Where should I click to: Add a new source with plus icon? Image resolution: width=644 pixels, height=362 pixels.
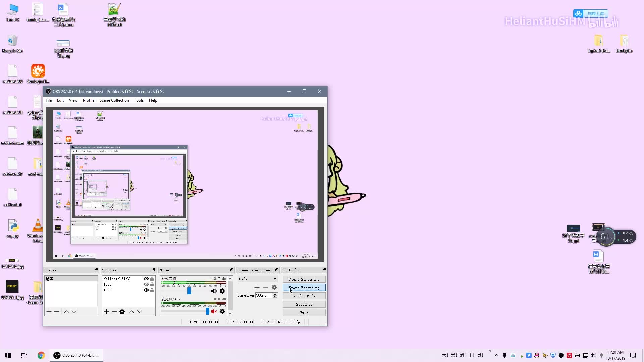(107, 312)
